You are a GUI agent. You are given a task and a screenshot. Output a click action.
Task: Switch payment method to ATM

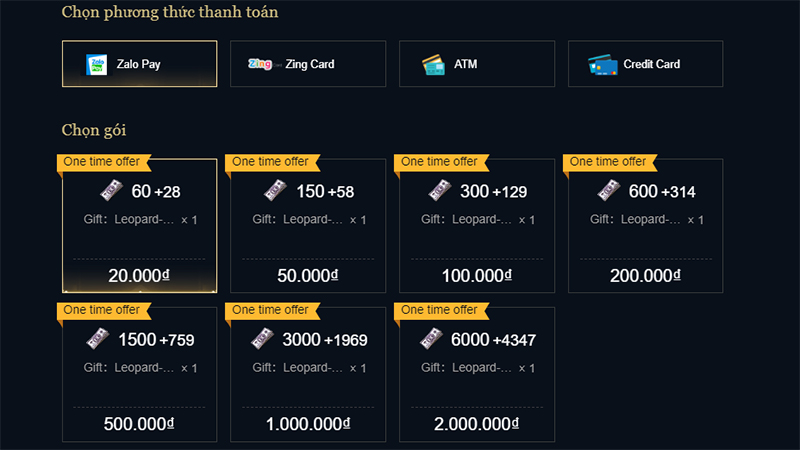click(x=477, y=64)
